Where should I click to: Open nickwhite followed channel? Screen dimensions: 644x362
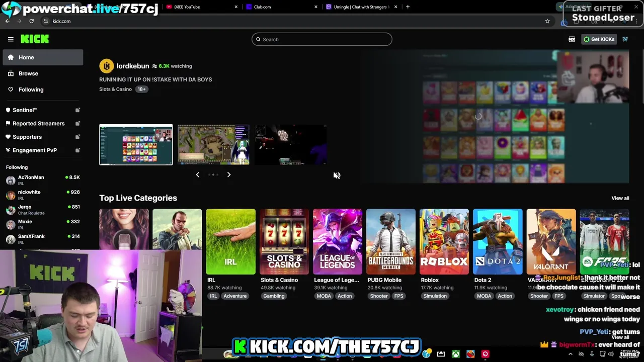[43, 195]
